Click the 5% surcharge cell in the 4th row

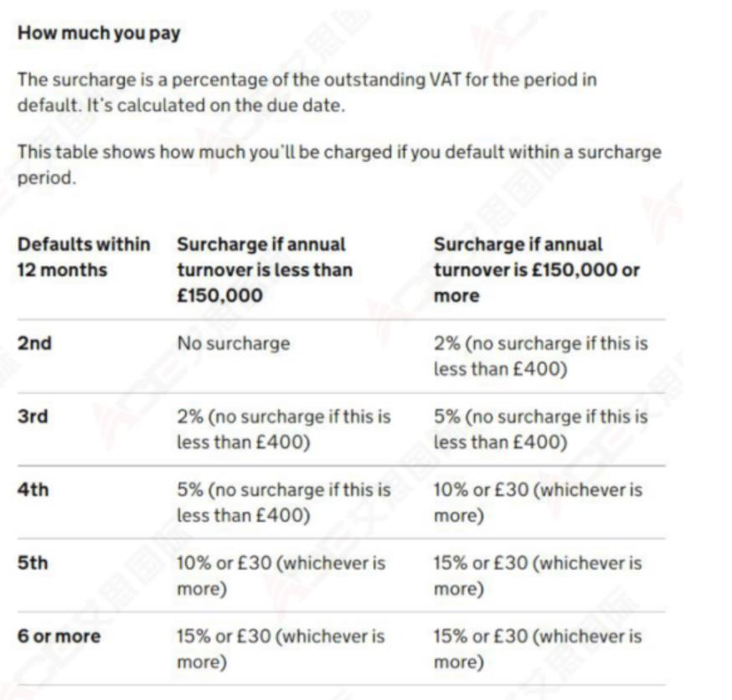pos(283,502)
